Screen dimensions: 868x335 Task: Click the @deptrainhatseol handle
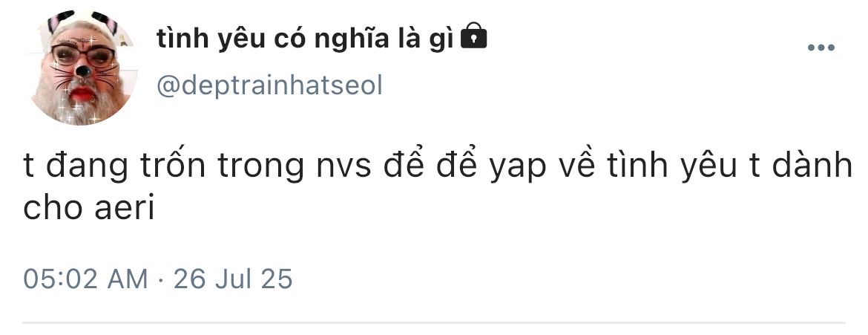(269, 86)
